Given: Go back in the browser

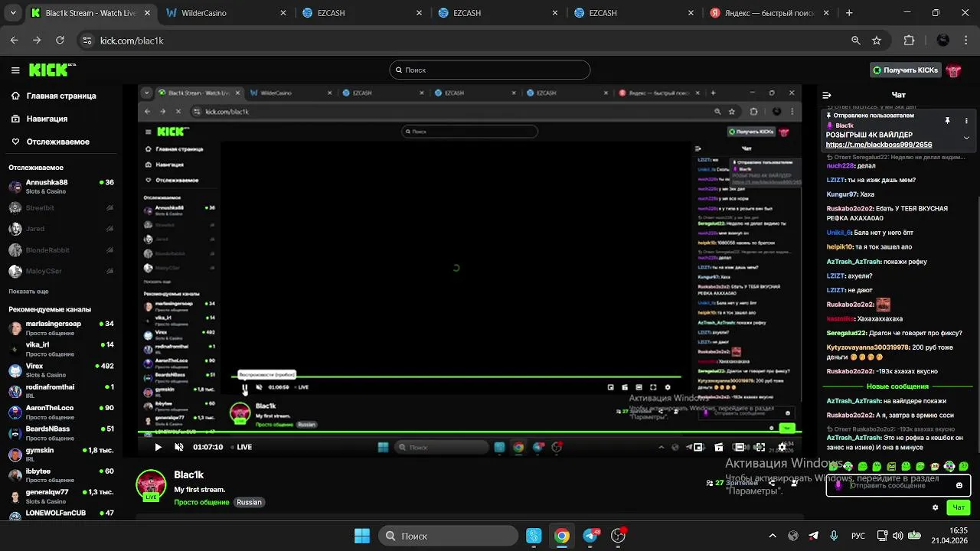Looking at the screenshot, I should 14,41.
